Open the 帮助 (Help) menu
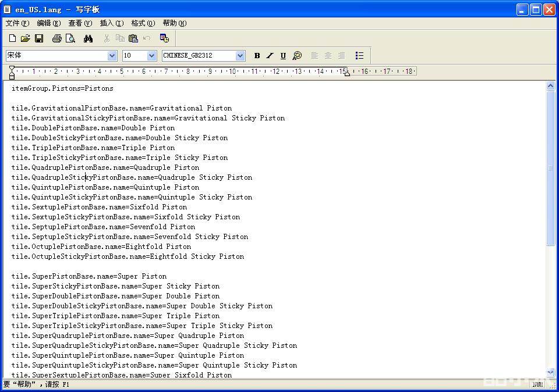 click(x=174, y=23)
